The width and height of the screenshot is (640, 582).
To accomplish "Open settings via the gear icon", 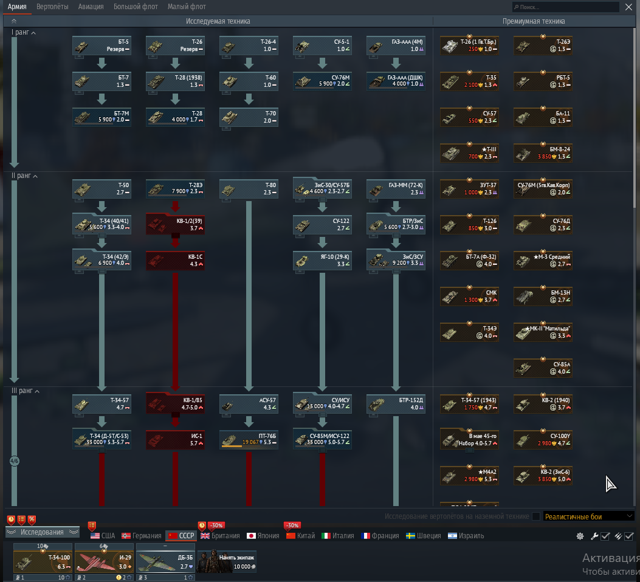I will pos(580,536).
